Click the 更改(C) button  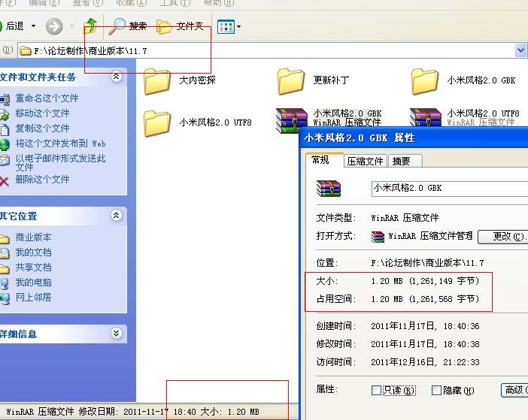tap(502, 237)
